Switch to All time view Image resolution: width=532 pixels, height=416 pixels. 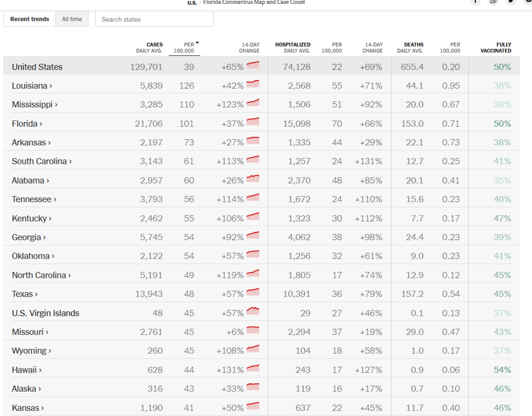click(x=72, y=19)
